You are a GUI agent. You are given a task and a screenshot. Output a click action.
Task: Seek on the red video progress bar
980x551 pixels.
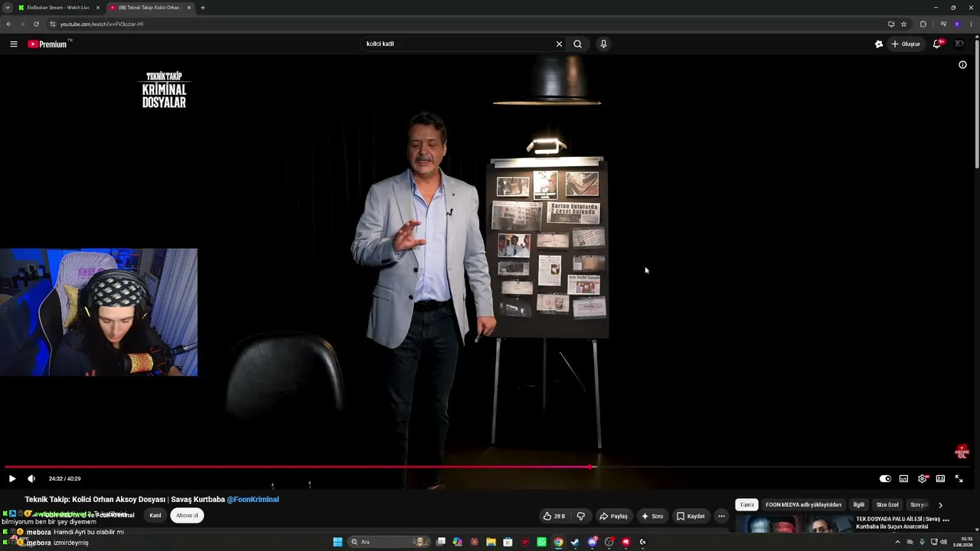(x=487, y=467)
